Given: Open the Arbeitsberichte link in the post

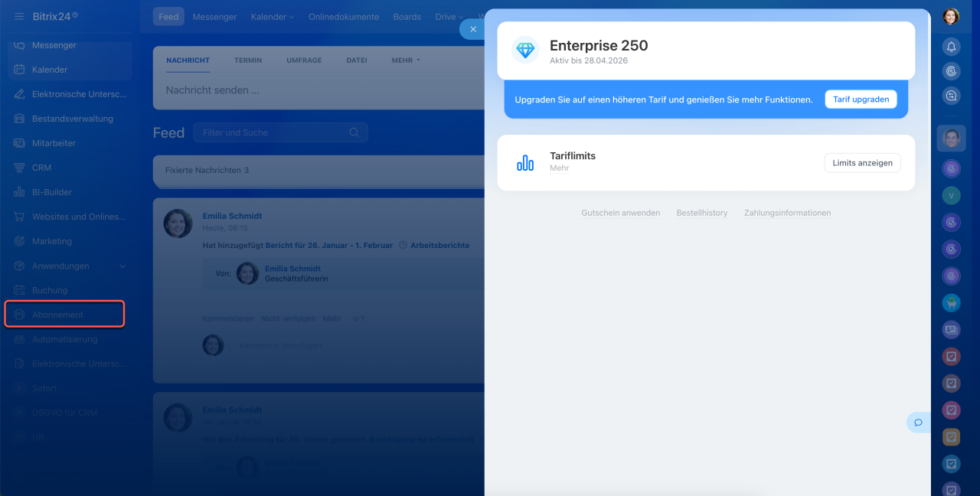Looking at the screenshot, I should (x=440, y=246).
